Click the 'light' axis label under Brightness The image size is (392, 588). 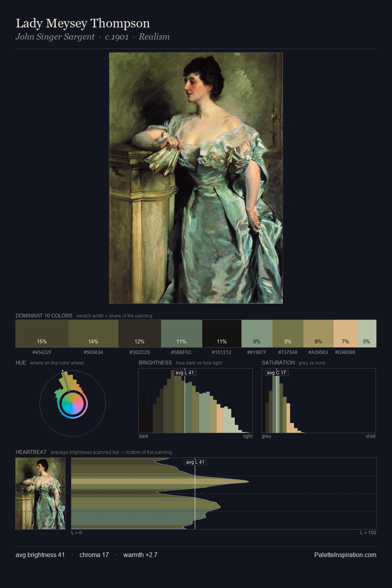pyautogui.click(x=248, y=436)
